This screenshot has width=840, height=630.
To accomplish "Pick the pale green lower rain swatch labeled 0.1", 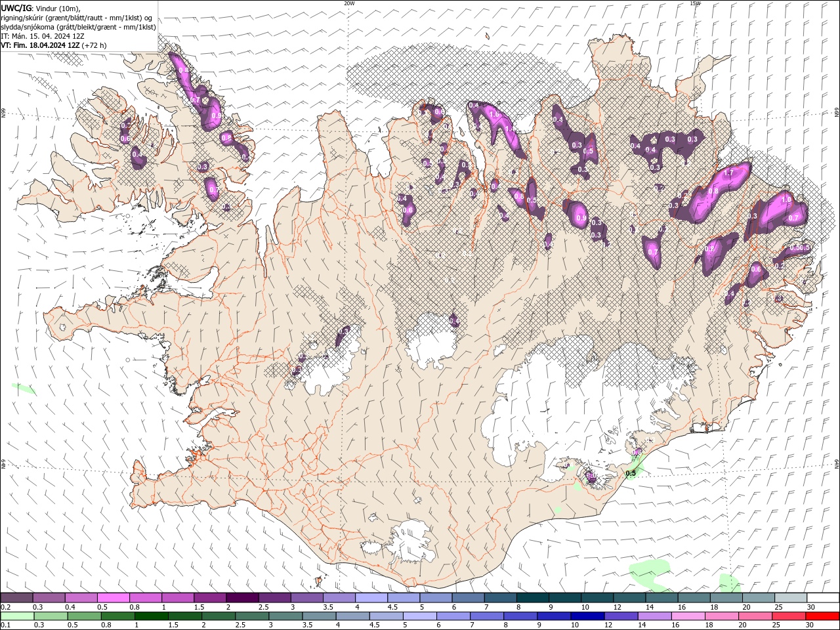I will pyautogui.click(x=17, y=616).
